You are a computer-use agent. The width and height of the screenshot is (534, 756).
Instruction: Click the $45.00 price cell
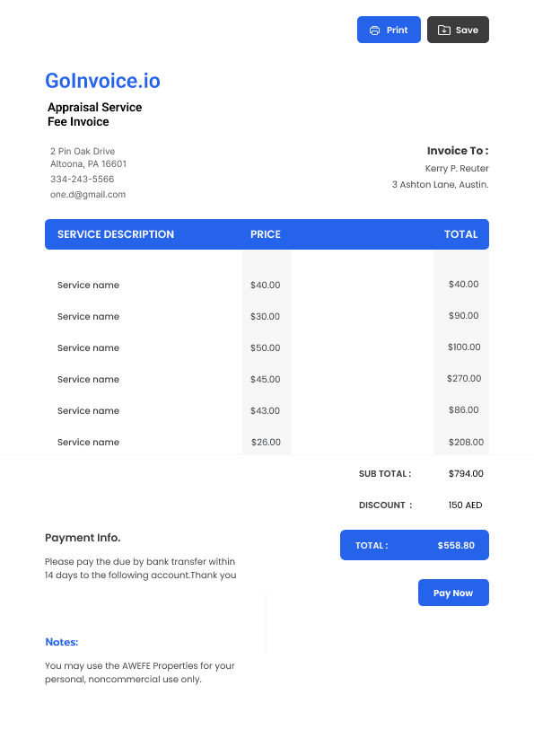(266, 380)
